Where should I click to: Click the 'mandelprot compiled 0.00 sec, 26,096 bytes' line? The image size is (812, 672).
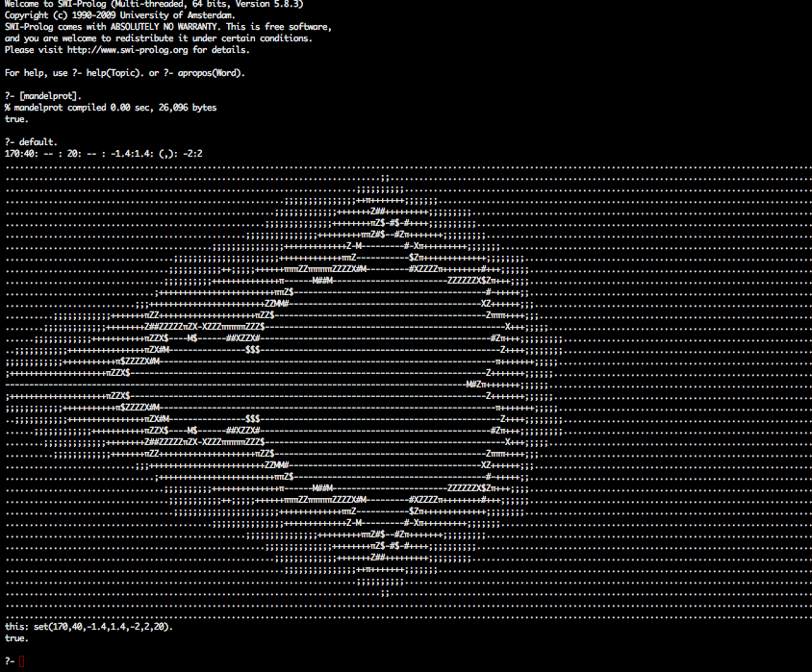click(x=111, y=108)
